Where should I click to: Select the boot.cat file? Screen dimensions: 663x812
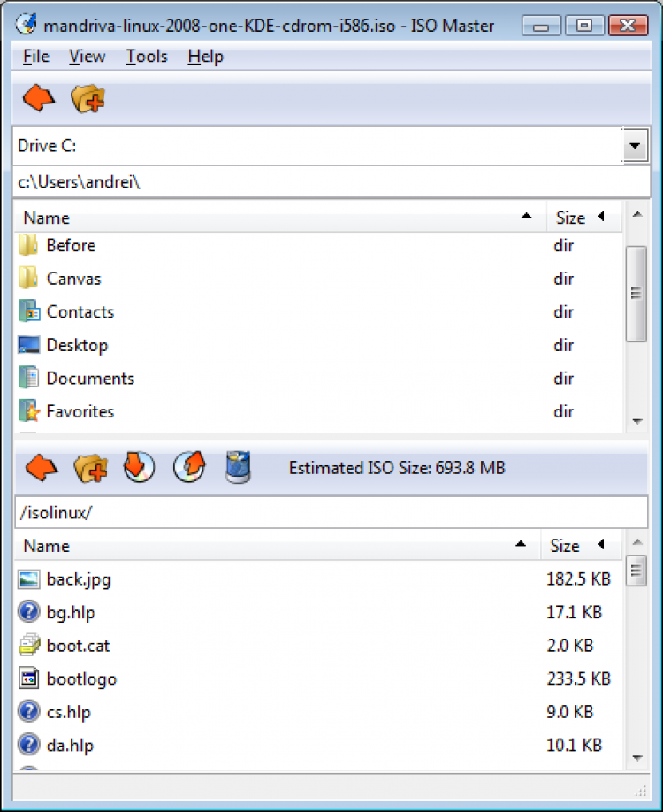[78, 646]
